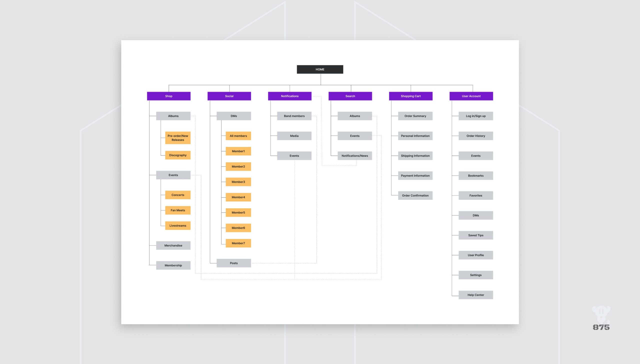The height and width of the screenshot is (364, 640).
Task: Click the Shopping Cart section header icon
Action: (x=410, y=96)
